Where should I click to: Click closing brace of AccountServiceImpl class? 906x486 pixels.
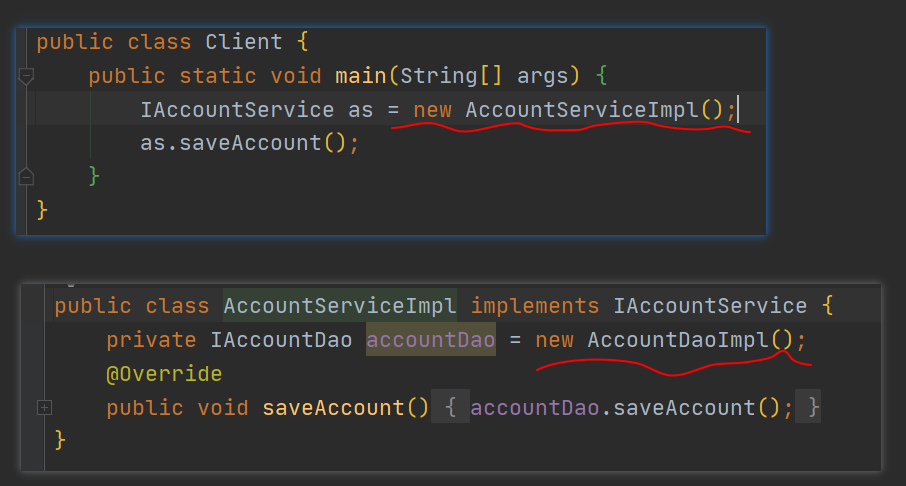click(x=60, y=440)
